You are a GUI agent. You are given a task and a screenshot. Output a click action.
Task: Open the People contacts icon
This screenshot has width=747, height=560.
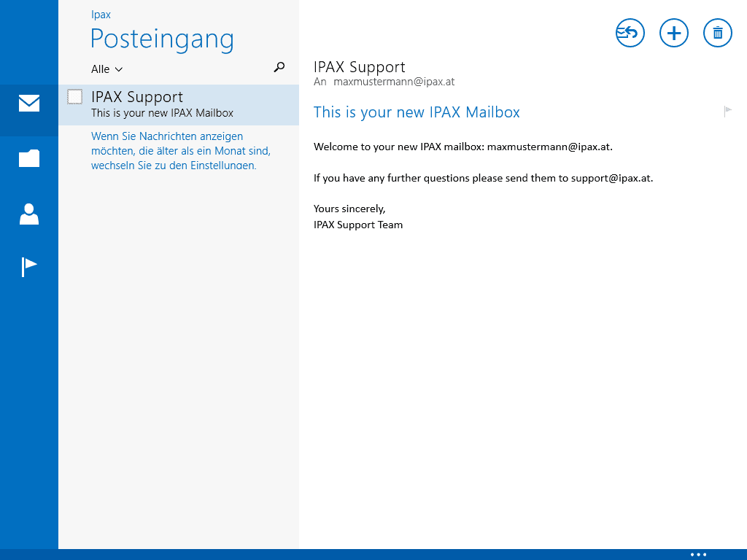click(29, 214)
